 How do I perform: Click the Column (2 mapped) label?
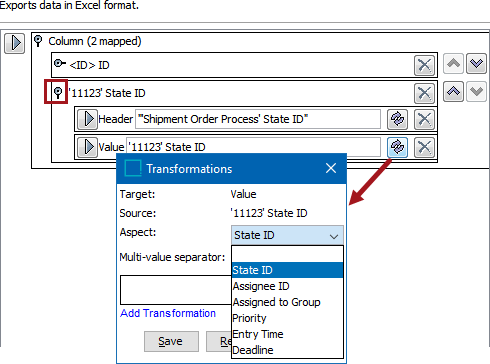click(95, 41)
